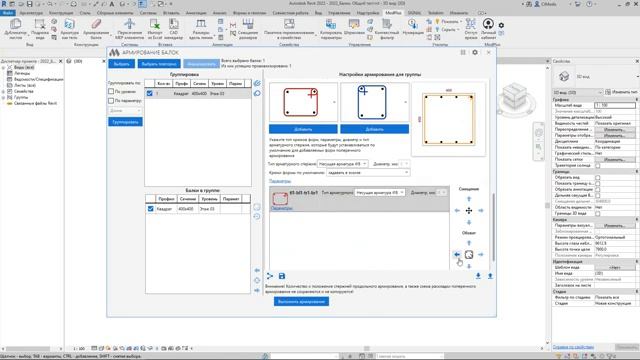Screen dimensions: 640x360
Task: Click the offset up arrow under Смещение
Action: click(x=469, y=199)
